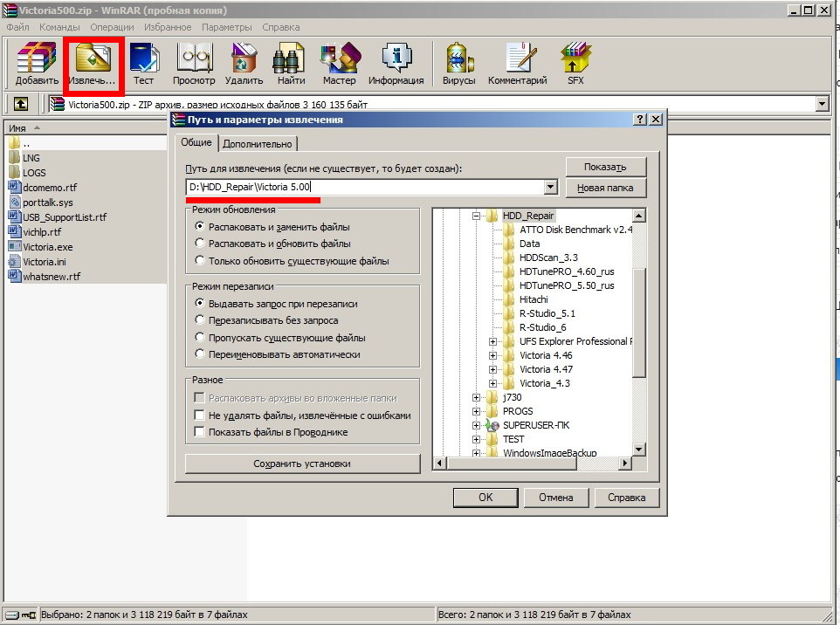Image resolution: width=840 pixels, height=625 pixels.
Task: Click the Отмена button
Action: coord(556,497)
